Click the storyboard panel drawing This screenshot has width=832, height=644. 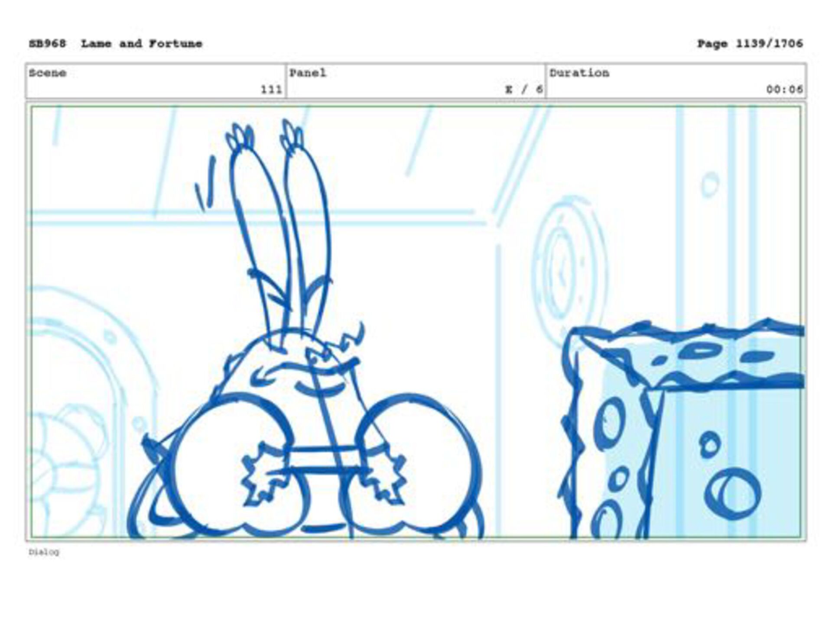(x=416, y=322)
